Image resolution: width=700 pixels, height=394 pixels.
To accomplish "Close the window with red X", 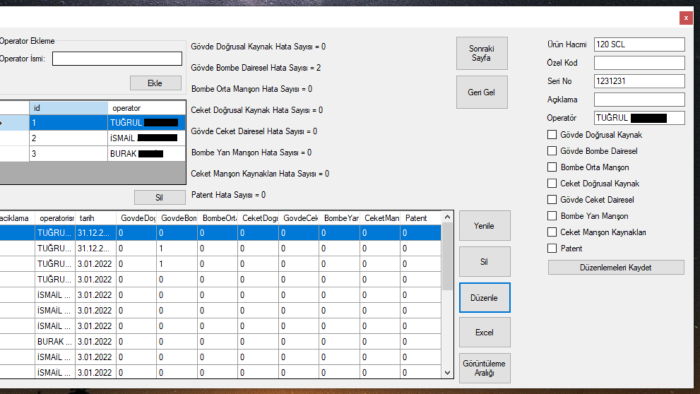I will click(686, 18).
